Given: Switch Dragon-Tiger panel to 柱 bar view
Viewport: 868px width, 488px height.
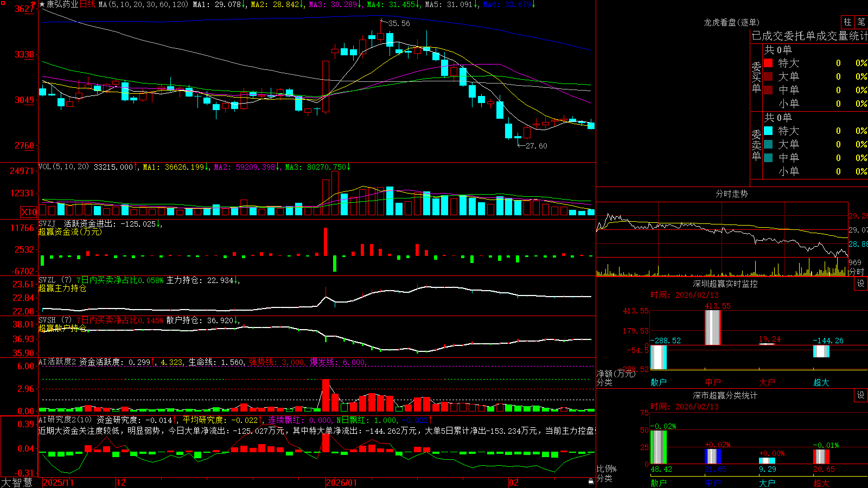Looking at the screenshot, I should pyautogui.click(x=847, y=22).
